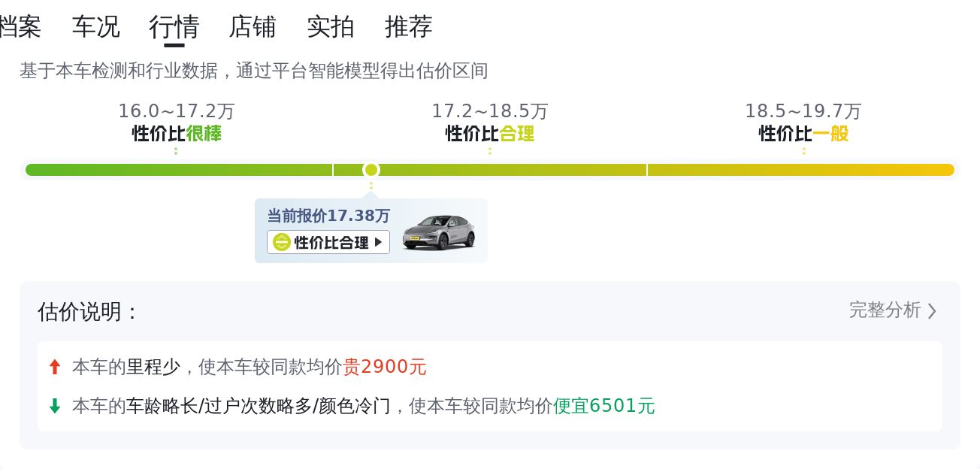The width and height of the screenshot is (980, 469).
Task: Click the play arrow beside 性价比合理
Action: (378, 242)
